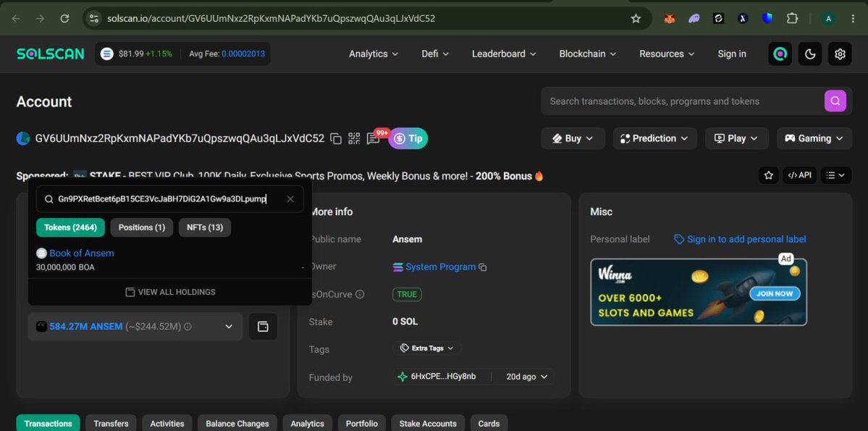Open the Phantom ghost extension
This screenshot has height=431, width=868.
pos(694,18)
